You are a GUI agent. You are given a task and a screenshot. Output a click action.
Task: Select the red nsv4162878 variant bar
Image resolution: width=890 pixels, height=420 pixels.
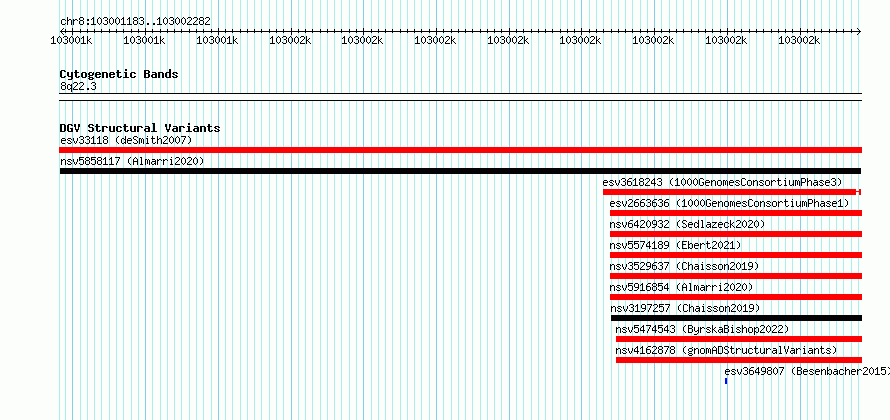[739, 360]
